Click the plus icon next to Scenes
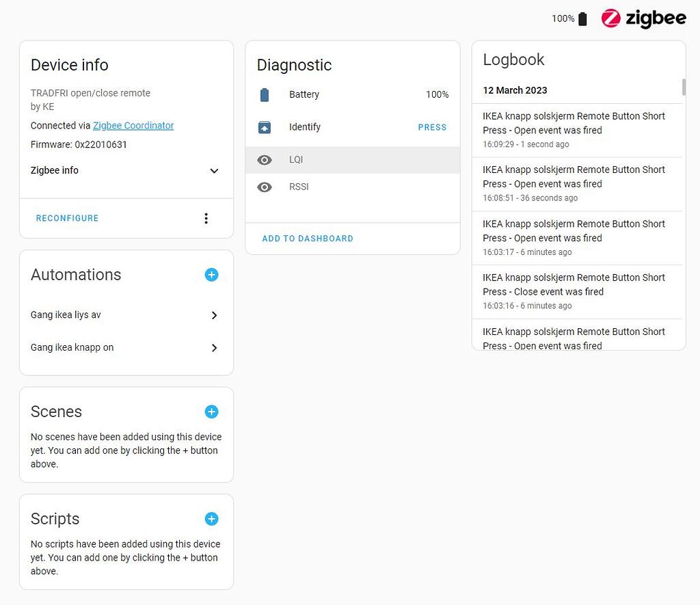This screenshot has width=700, height=605. coord(211,412)
